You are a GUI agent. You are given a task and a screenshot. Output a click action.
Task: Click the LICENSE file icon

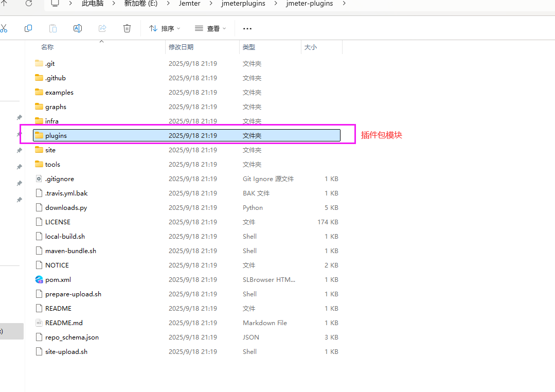(39, 222)
